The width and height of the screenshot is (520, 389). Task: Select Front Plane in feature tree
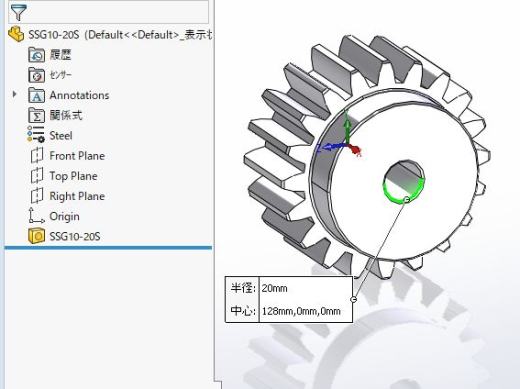[77, 156]
